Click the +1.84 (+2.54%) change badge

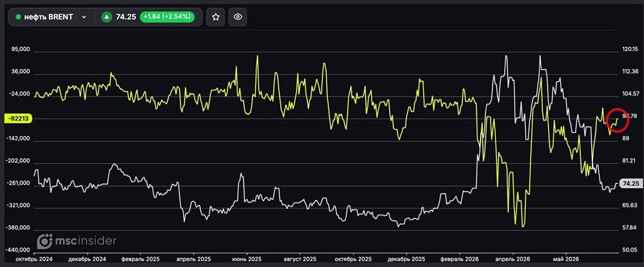coord(166,17)
